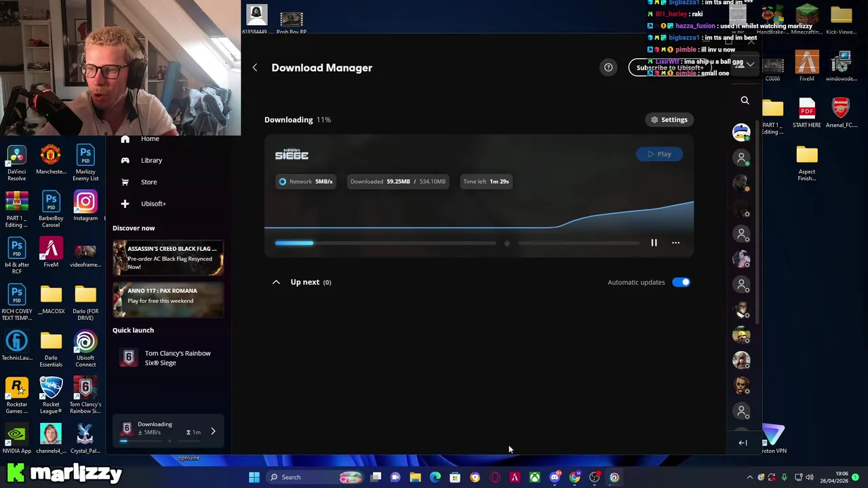Collapse the friends sidebar arrow
Image resolution: width=868 pixels, height=488 pixels.
743,443
